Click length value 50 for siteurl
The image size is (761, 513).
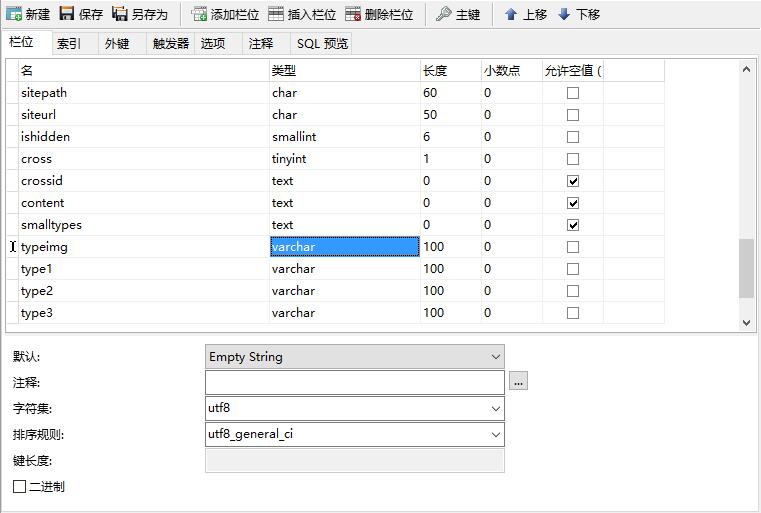430,115
